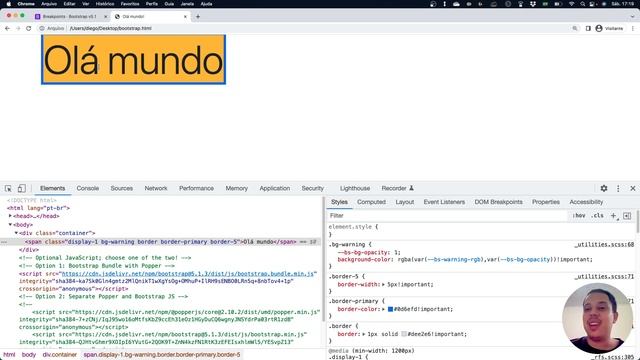Screen dimensions: 640x360
Task: Close the DevTools panel
Action: [x=633, y=189]
